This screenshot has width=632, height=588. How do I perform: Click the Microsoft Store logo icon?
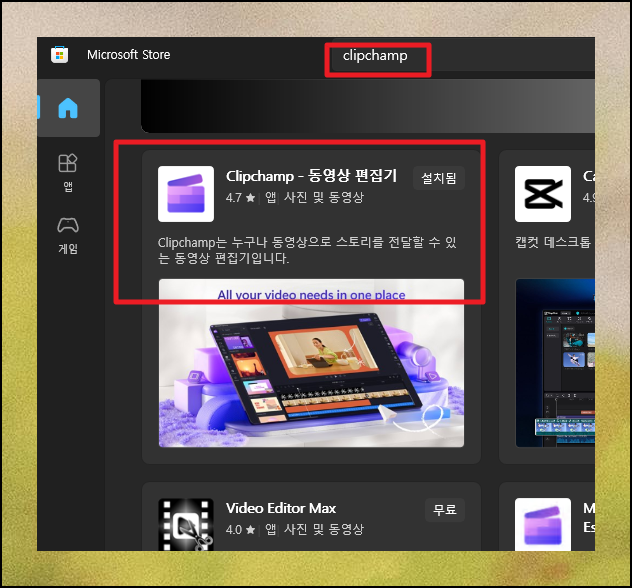[x=60, y=55]
